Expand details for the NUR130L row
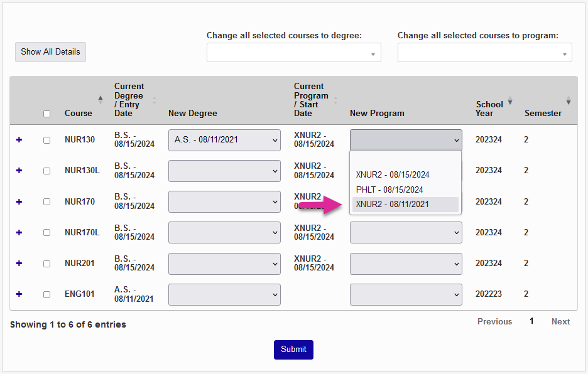588x374 pixels. coord(18,170)
